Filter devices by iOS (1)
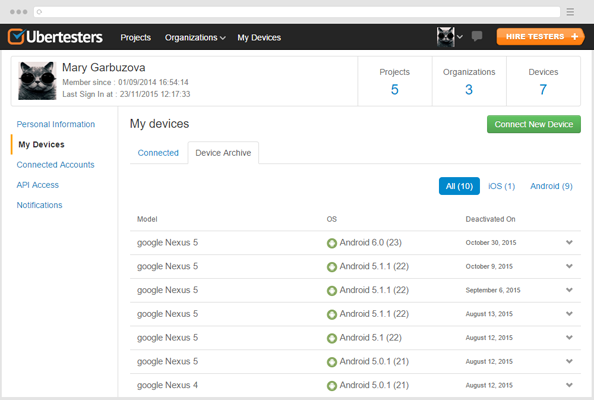Image resolution: width=594 pixels, height=400 pixels. point(502,186)
